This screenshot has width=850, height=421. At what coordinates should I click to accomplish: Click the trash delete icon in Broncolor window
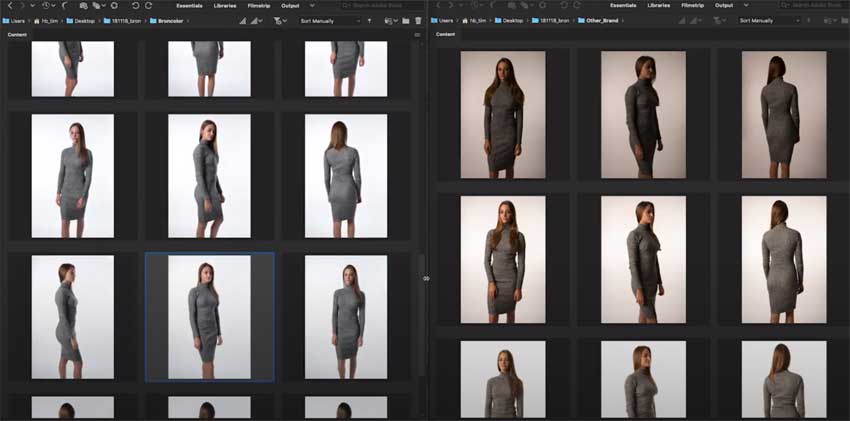pyautogui.click(x=418, y=21)
